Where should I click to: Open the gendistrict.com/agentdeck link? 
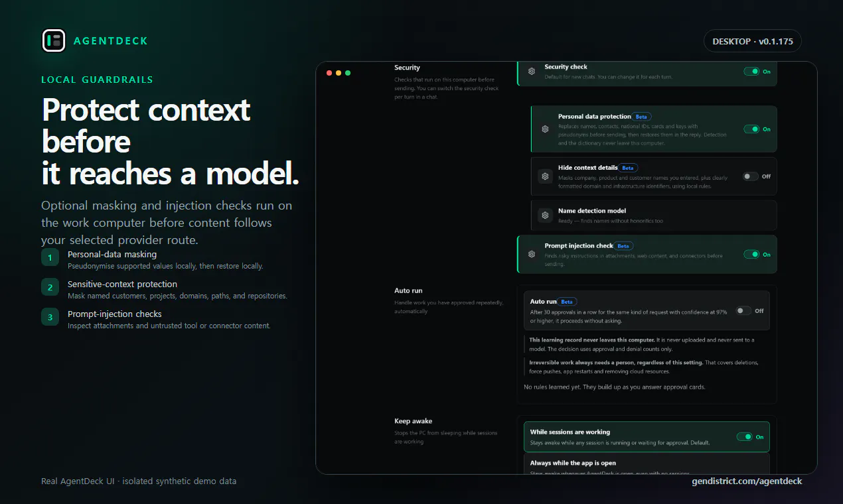tap(747, 481)
